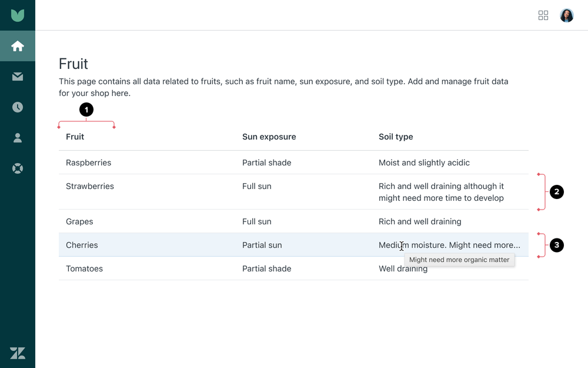Click the green leaf product logo
Screen dimensions: 588x368
18,15
